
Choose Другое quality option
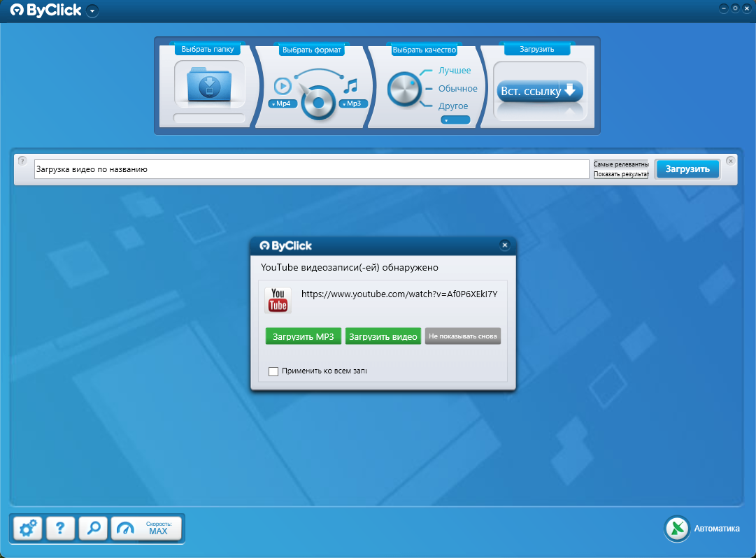[x=452, y=106]
